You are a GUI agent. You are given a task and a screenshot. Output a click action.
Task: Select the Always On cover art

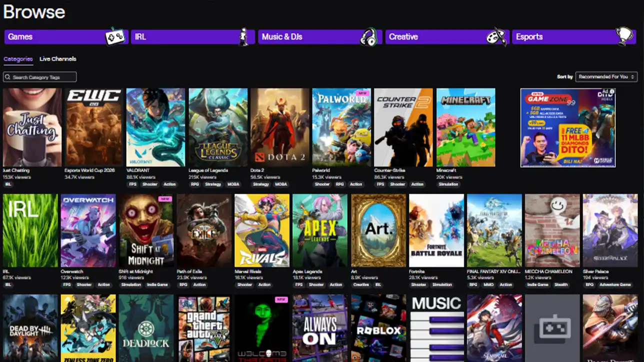point(320,328)
